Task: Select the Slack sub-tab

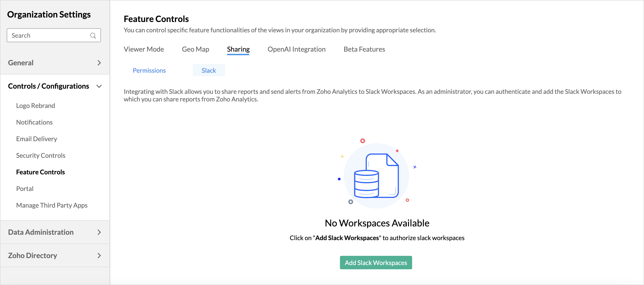Action: coord(209,70)
